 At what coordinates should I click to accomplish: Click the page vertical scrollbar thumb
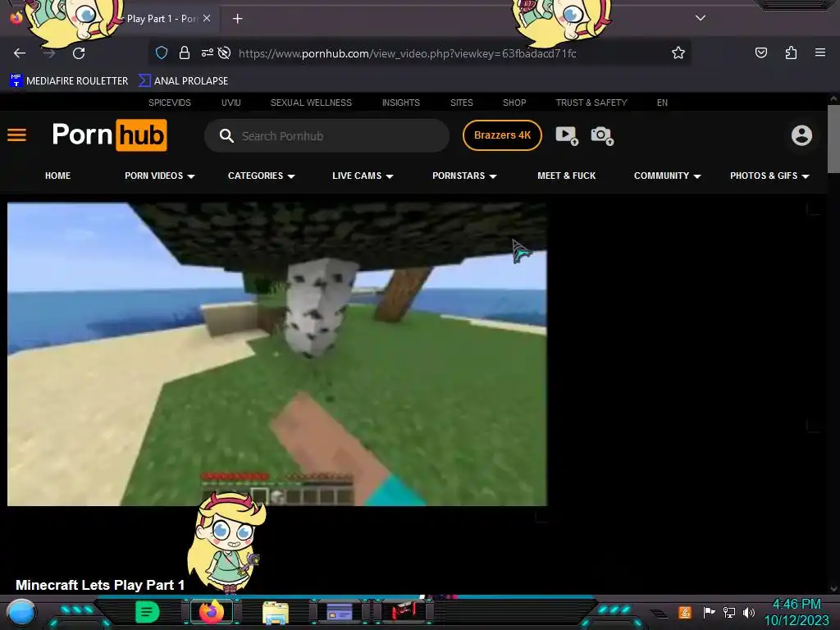coord(833,139)
